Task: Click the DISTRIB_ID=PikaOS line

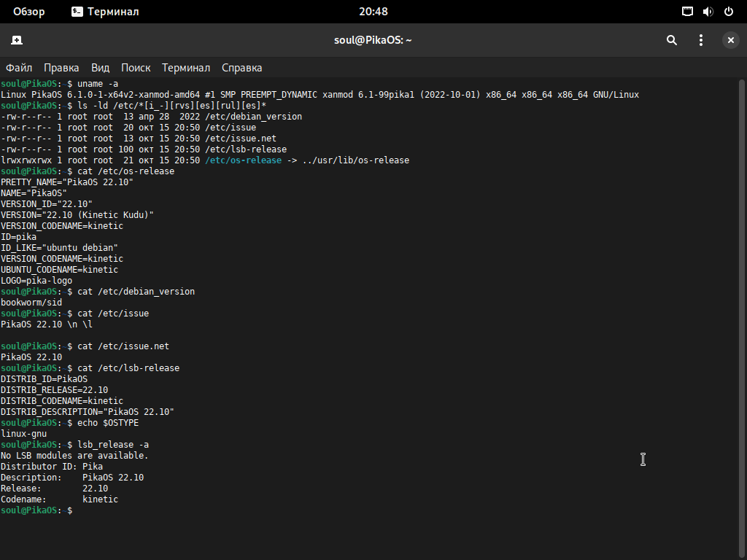Action: click(44, 379)
